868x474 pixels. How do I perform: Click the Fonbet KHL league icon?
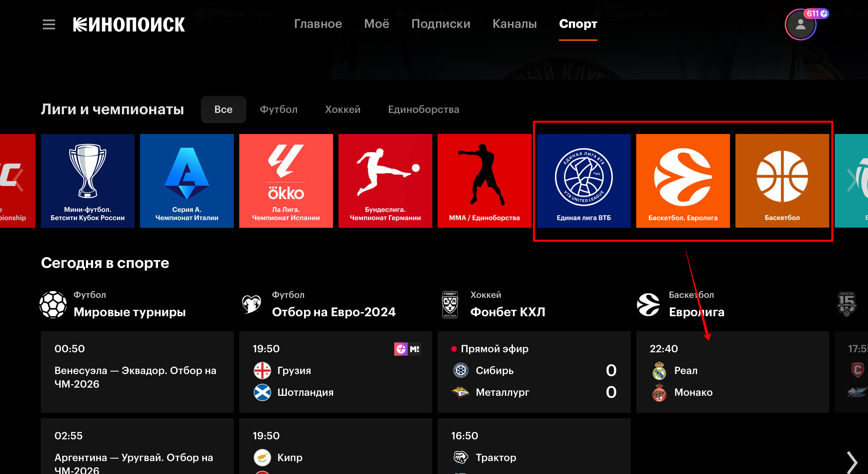[450, 305]
